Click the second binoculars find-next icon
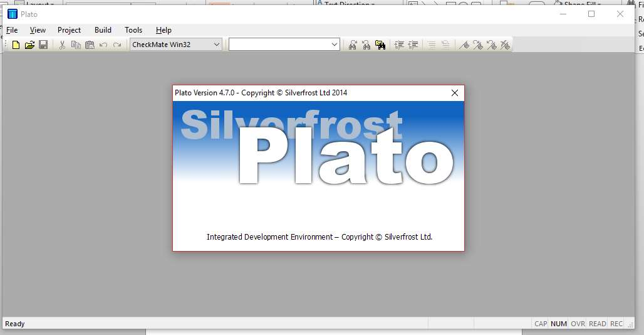644x335 pixels. (366, 45)
